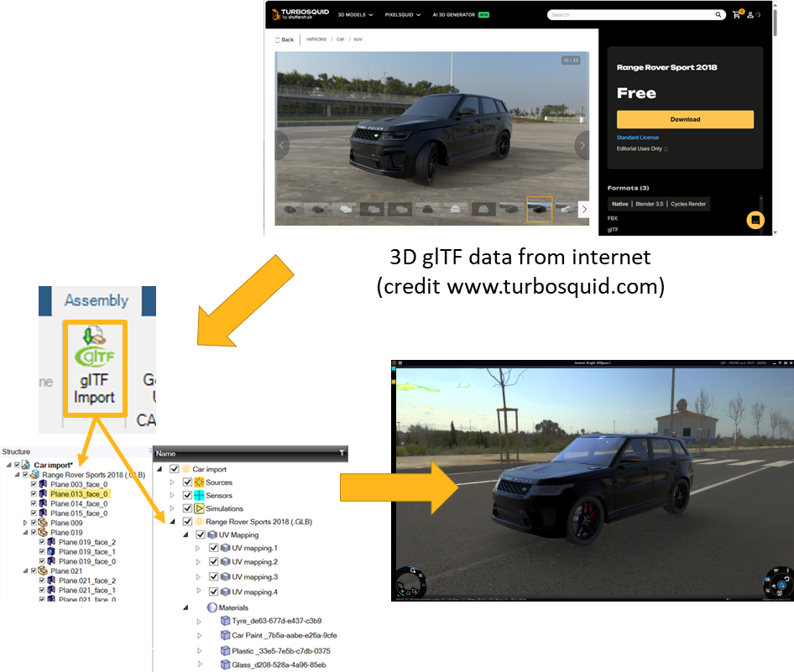Expand UV mapping.2 node
The height and width of the screenshot is (672, 794).
click(x=198, y=562)
